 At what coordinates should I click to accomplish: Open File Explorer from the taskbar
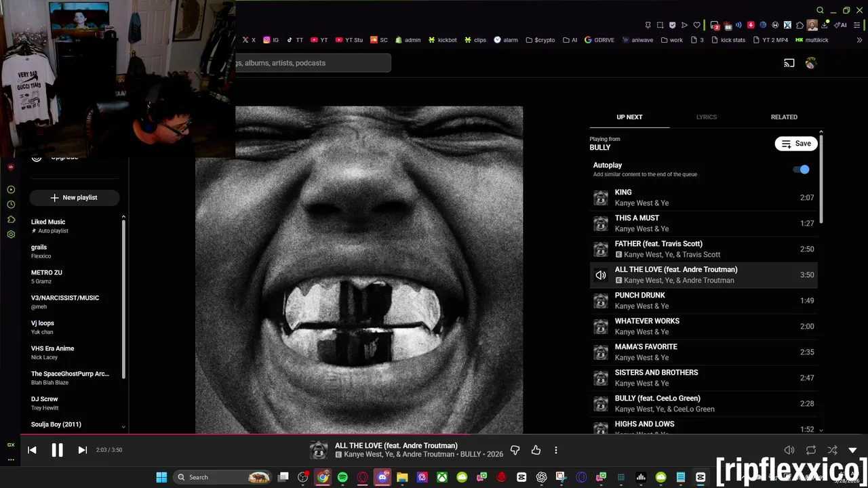[x=402, y=477]
